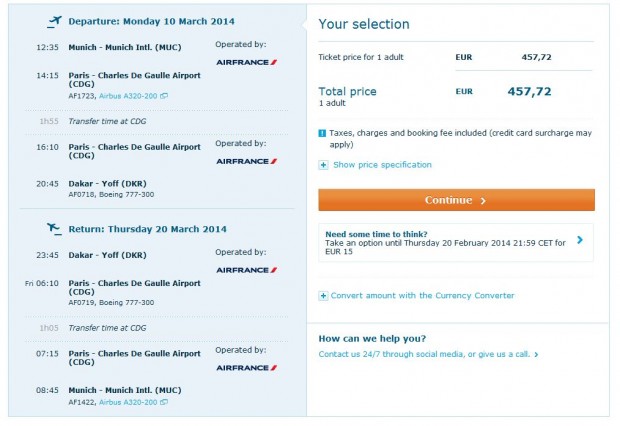620x426 pixels.
Task: Click Show price specification link
Action: pyautogui.click(x=382, y=165)
